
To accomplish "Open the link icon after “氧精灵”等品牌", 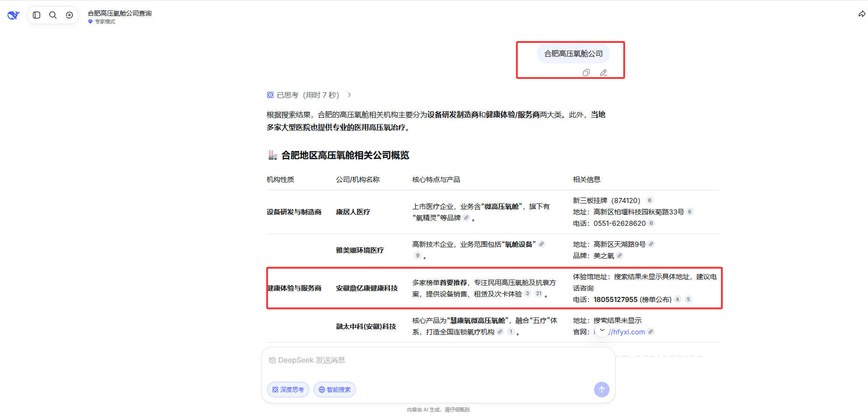I will coord(466,218).
